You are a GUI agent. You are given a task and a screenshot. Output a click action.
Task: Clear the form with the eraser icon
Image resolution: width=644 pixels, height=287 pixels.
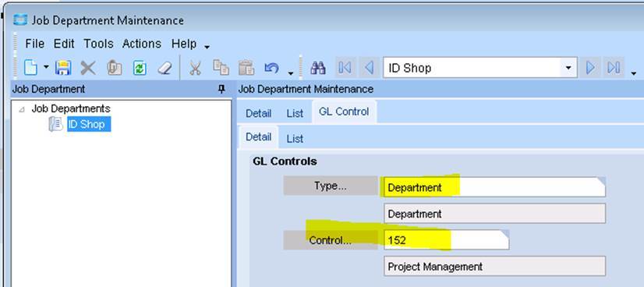tap(165, 68)
